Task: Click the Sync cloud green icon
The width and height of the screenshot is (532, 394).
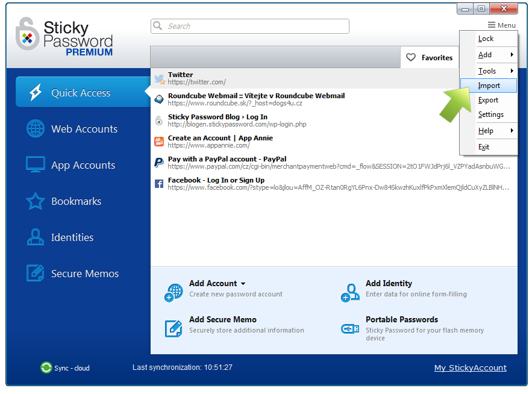Action: pos(46,367)
